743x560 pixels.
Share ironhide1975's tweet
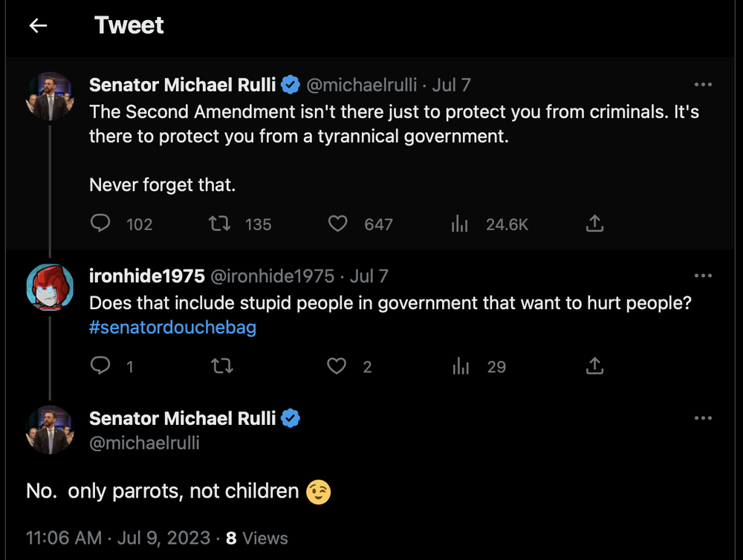[594, 365]
